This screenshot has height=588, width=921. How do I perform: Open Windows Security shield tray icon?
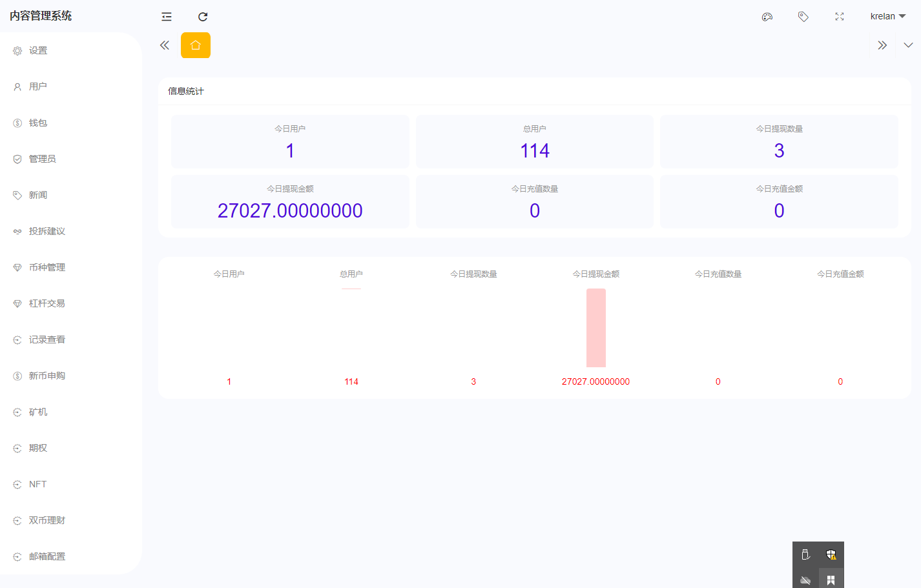[831, 554]
